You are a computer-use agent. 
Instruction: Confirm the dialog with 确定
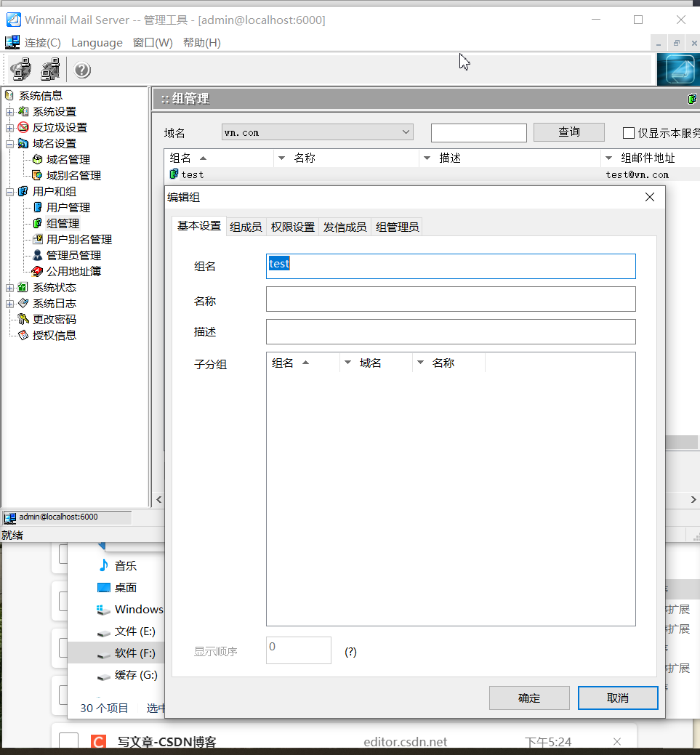529,698
